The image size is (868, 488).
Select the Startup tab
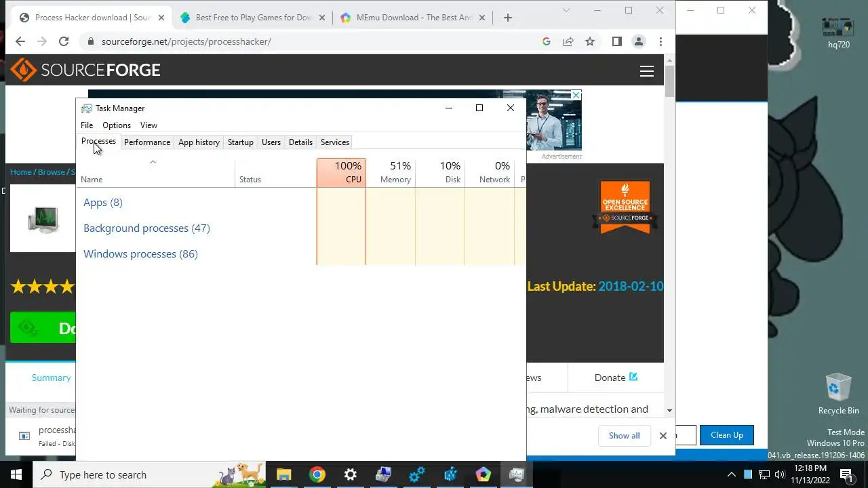pos(240,142)
